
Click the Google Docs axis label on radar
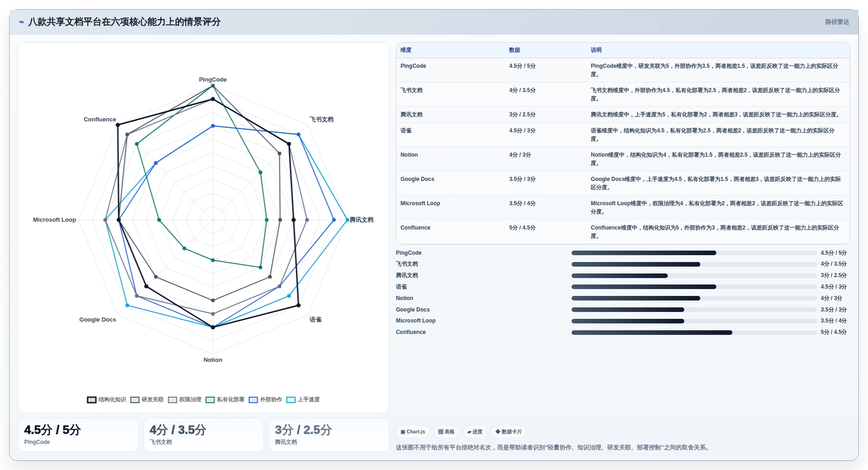coord(98,320)
